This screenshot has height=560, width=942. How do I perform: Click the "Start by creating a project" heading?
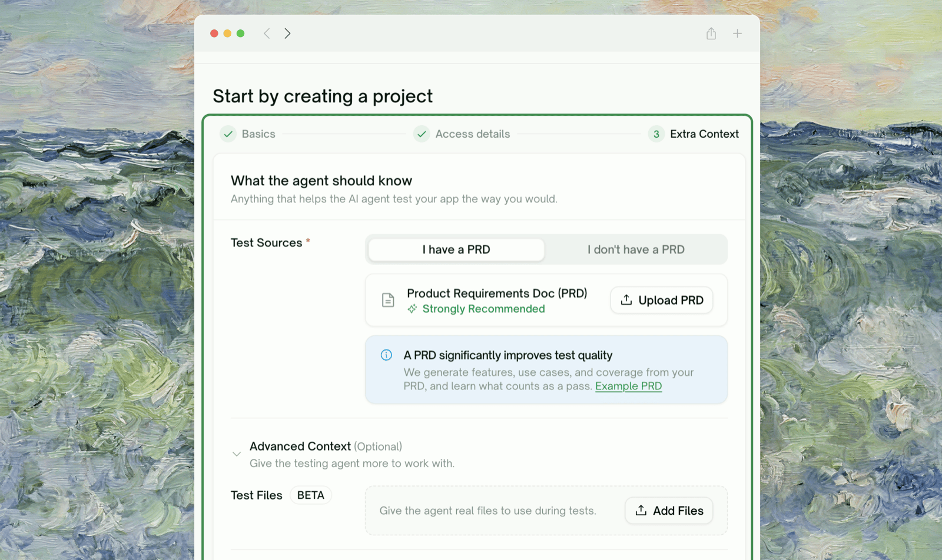(x=323, y=96)
